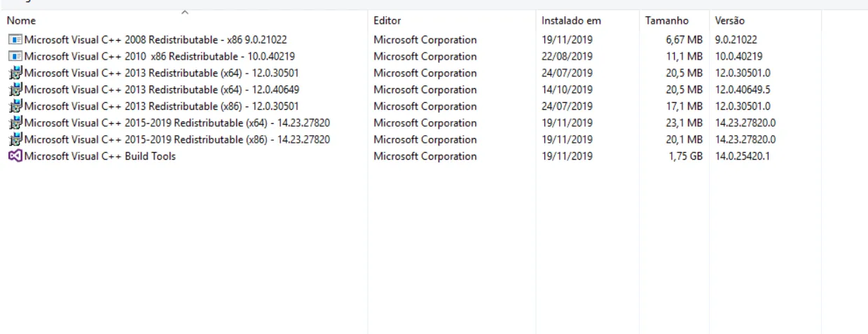The width and height of the screenshot is (868, 334).
Task: Click version 14.23.27820.0 of the x64 entry
Action: point(745,123)
